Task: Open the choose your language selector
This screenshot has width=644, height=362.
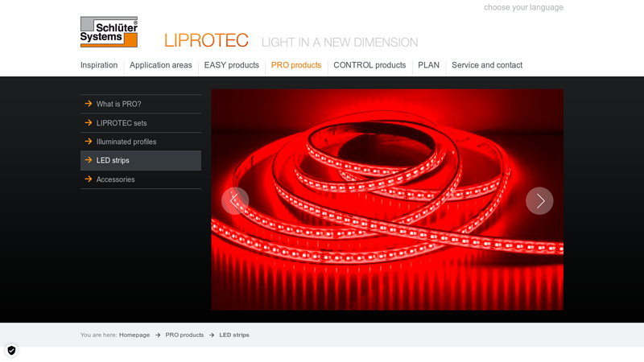Action: tap(523, 7)
